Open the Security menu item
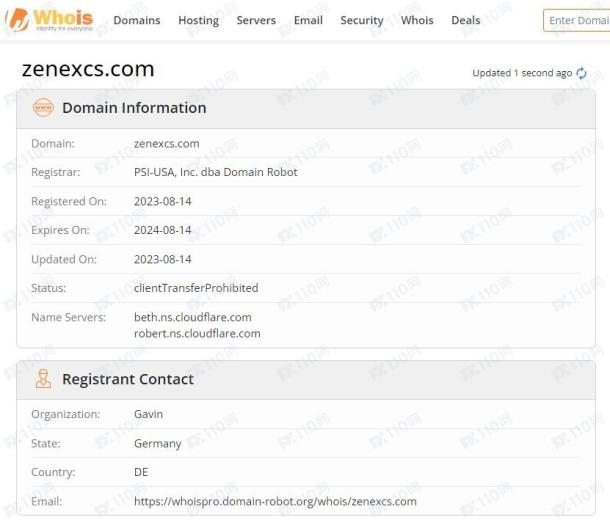The image size is (610, 520). (362, 20)
